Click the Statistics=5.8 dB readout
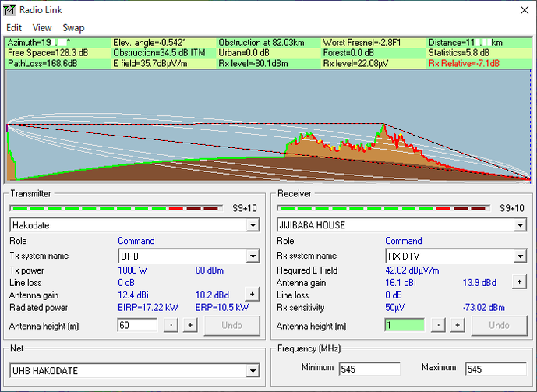Screen dimensions: 537x392 [x=459, y=53]
